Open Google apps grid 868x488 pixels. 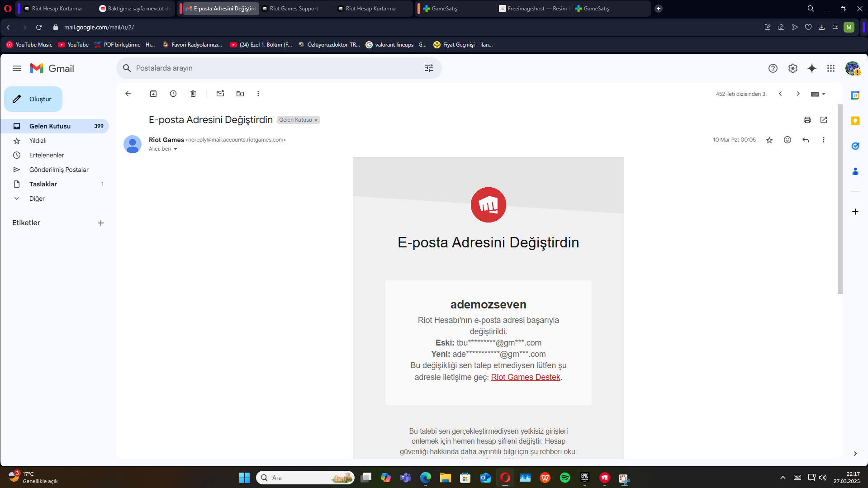[831, 68]
